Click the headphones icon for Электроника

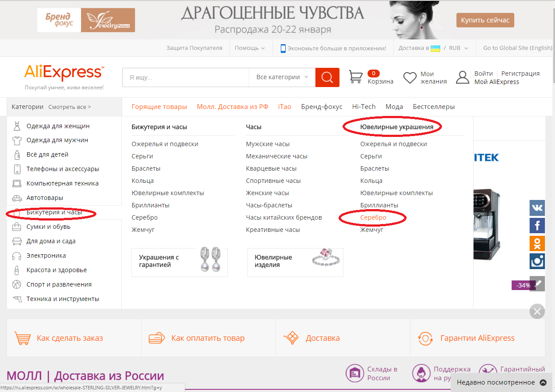tap(17, 256)
